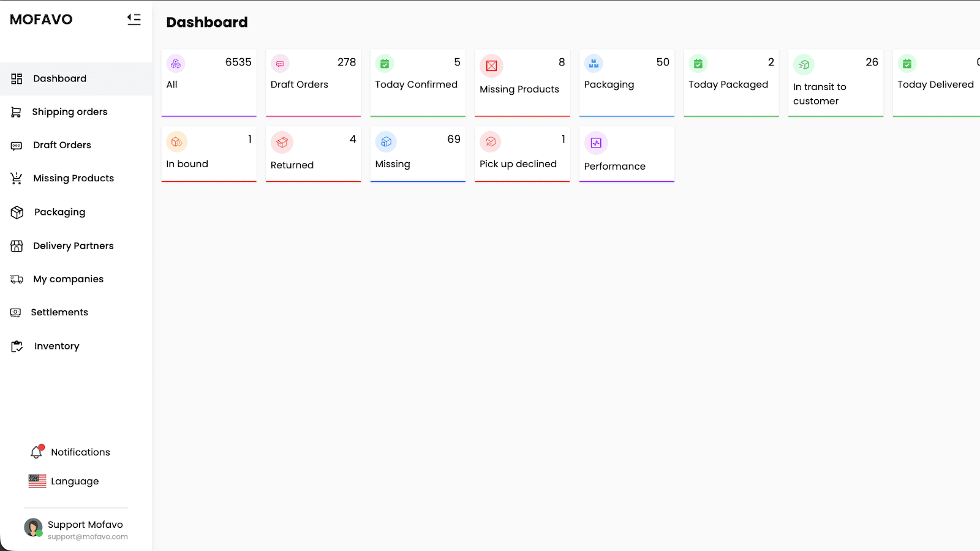Click the red box icon on Pick up declined
Image resolution: width=980 pixels, height=551 pixels.
491,142
